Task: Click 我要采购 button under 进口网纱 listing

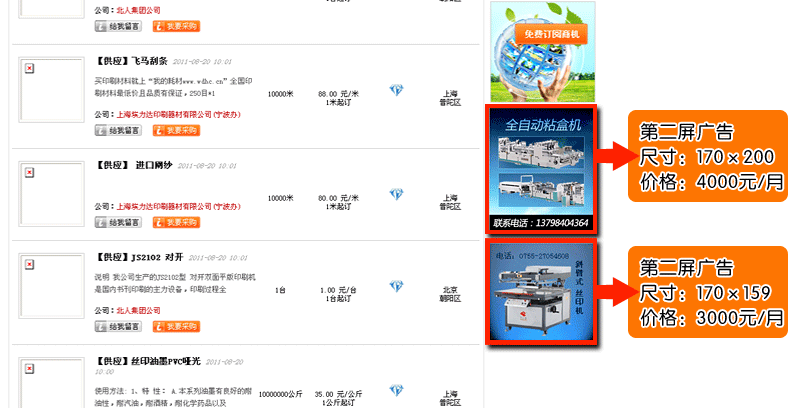Action: tap(177, 222)
